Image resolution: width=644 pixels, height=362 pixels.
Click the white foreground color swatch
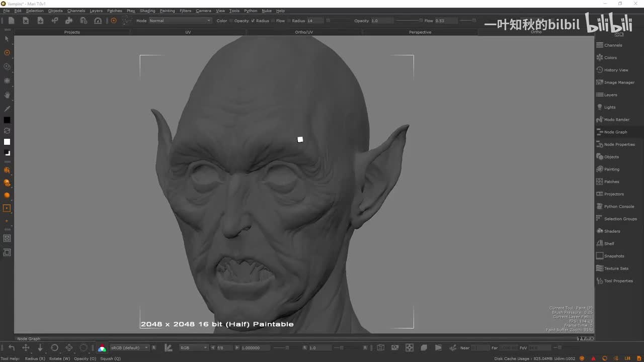(x=7, y=142)
